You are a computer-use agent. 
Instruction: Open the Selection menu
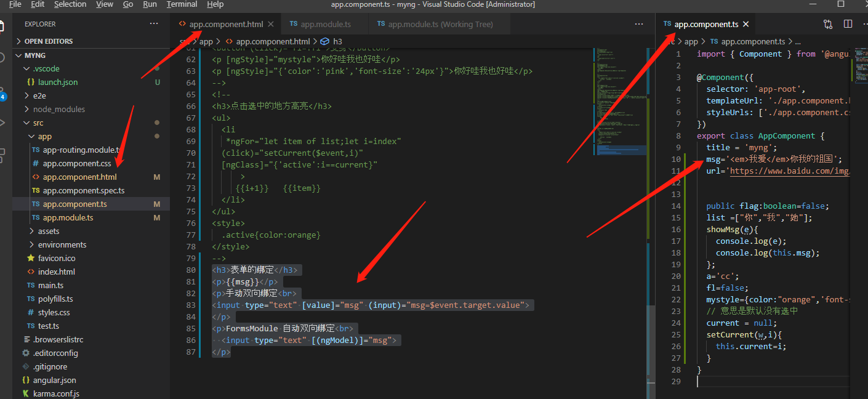click(x=70, y=4)
